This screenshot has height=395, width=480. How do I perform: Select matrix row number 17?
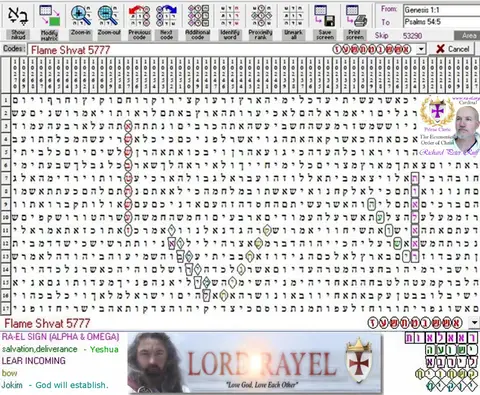[5, 309]
